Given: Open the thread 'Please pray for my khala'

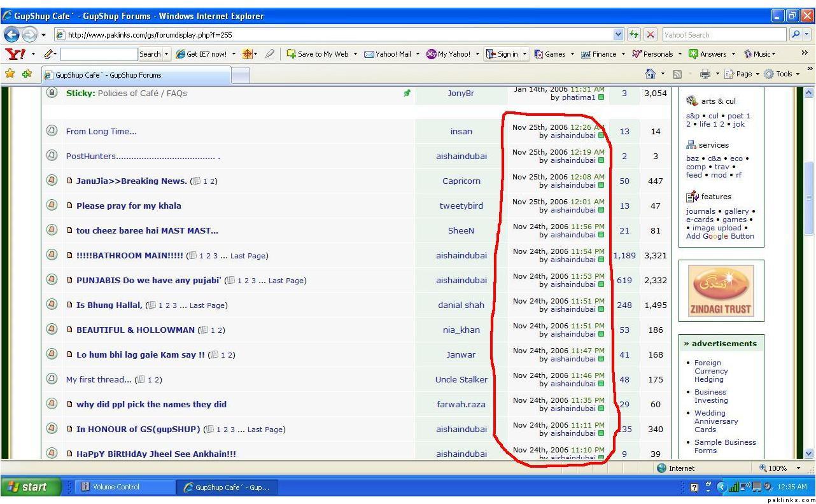Looking at the screenshot, I should [129, 206].
